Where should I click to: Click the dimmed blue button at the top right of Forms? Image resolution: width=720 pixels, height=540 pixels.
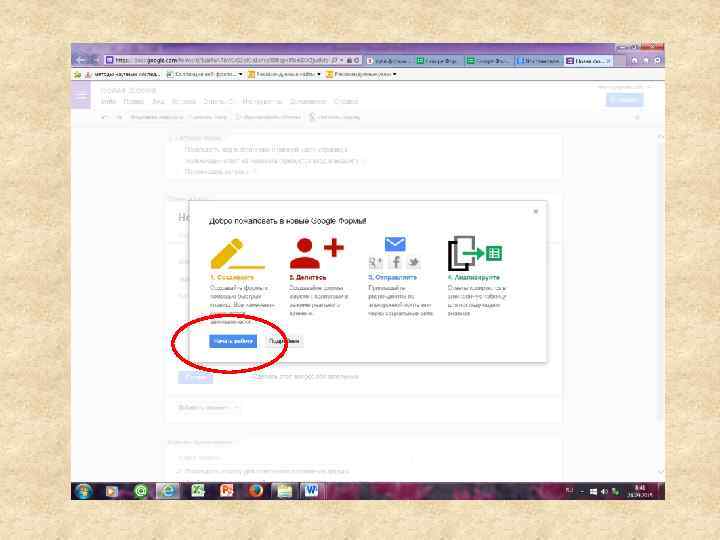[x=624, y=100]
